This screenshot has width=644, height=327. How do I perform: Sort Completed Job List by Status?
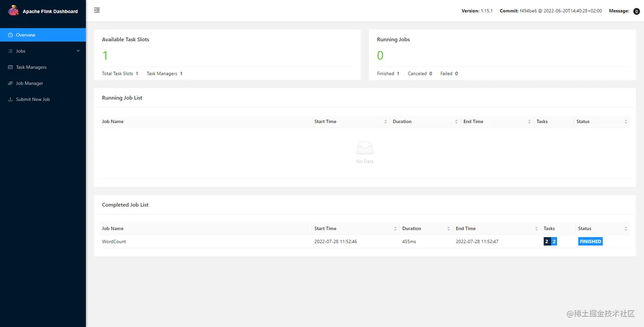[626, 229]
